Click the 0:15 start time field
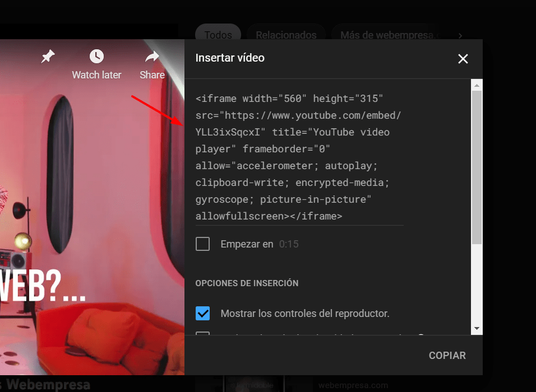536x392 pixels. point(289,244)
